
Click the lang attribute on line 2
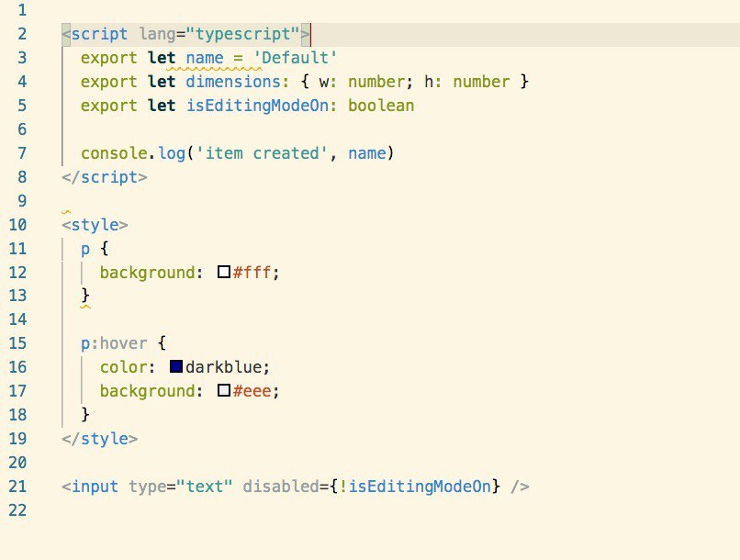click(157, 34)
